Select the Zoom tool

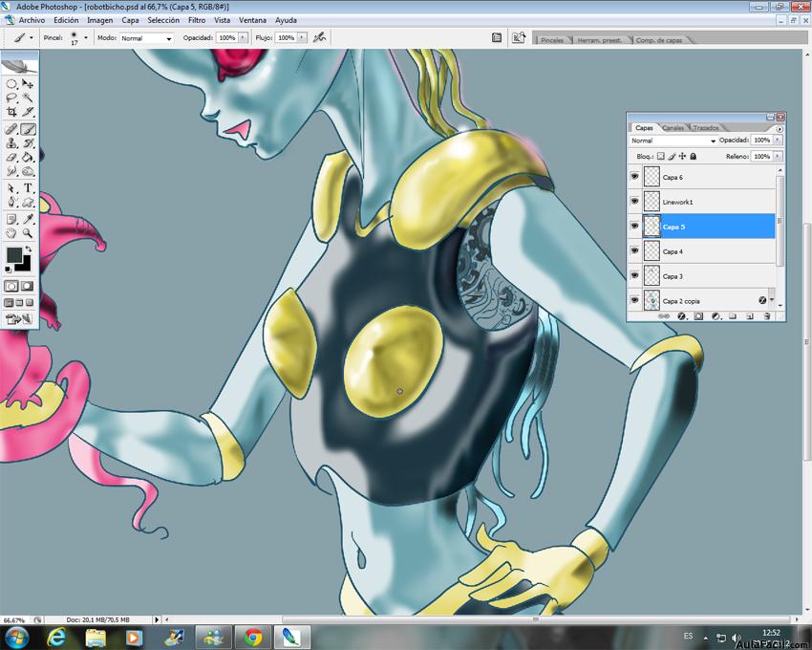coord(28,233)
